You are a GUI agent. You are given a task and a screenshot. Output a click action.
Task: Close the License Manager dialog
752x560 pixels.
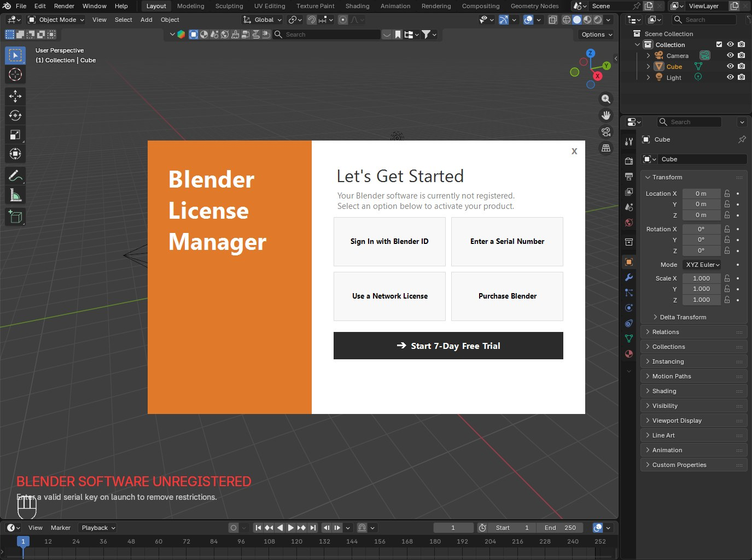coord(574,151)
